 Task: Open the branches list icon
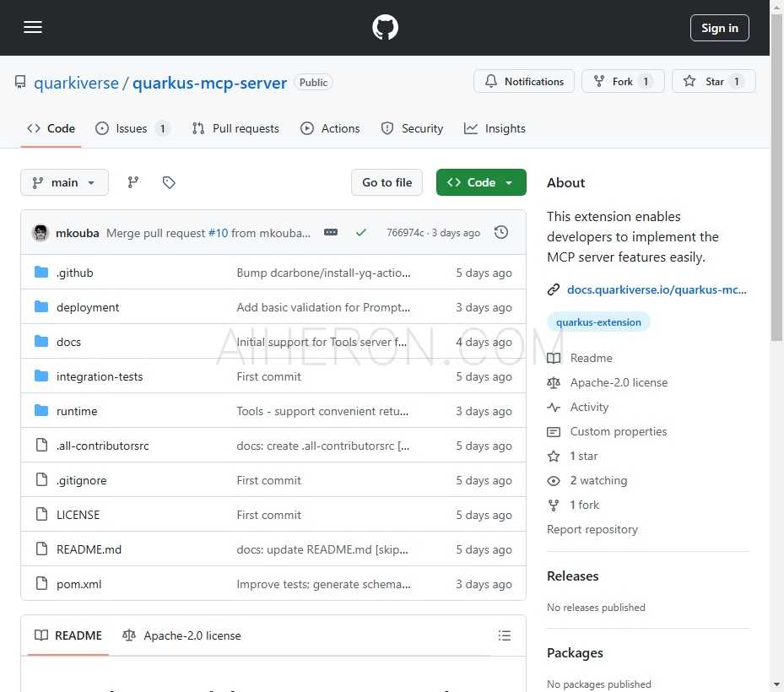(x=133, y=182)
